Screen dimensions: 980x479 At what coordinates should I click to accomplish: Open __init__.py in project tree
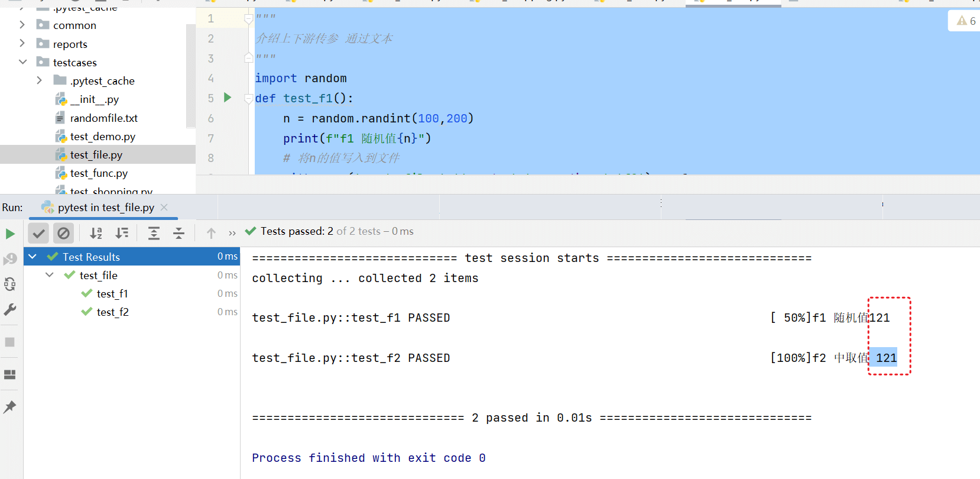point(95,99)
